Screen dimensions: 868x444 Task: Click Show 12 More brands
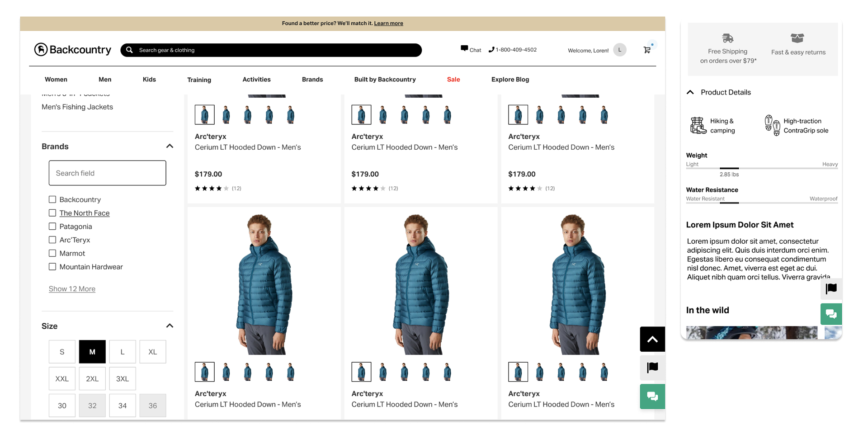click(x=72, y=288)
